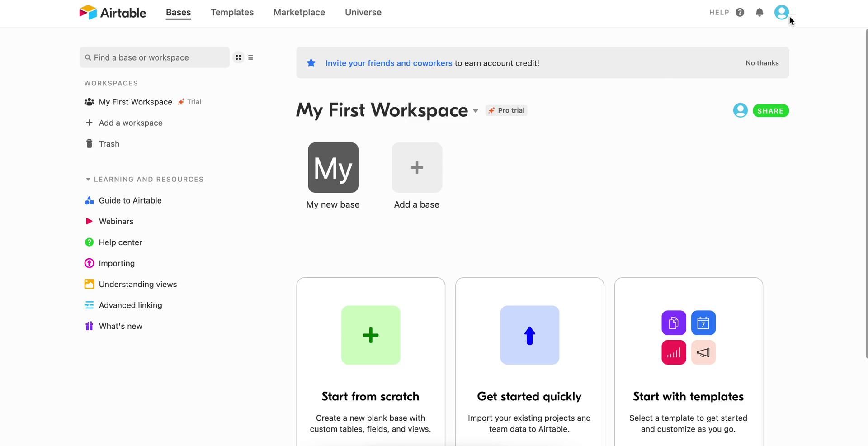The height and width of the screenshot is (446, 868).
Task: Click the workspace collaborator avatar near Share
Action: click(740, 110)
